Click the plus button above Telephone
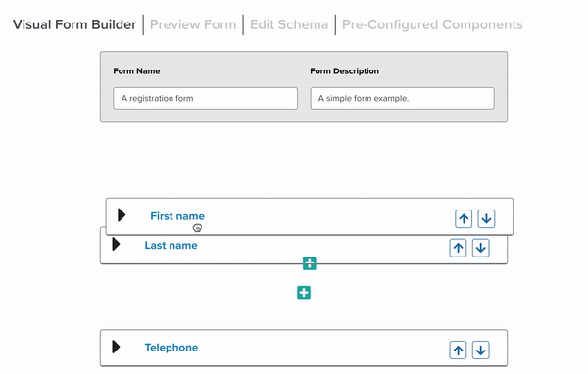The height and width of the screenshot is (374, 588). coord(304,293)
